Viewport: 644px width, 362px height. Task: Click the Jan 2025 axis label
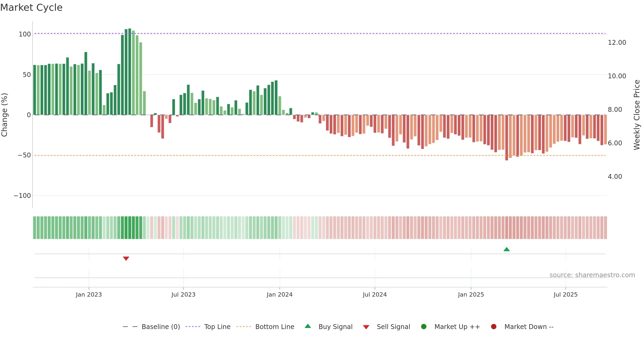tap(471, 295)
